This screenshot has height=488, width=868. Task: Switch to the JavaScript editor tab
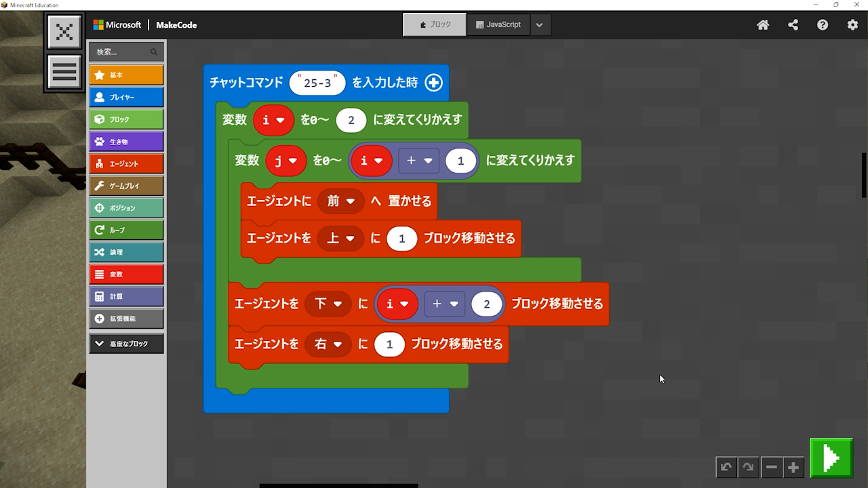498,24
